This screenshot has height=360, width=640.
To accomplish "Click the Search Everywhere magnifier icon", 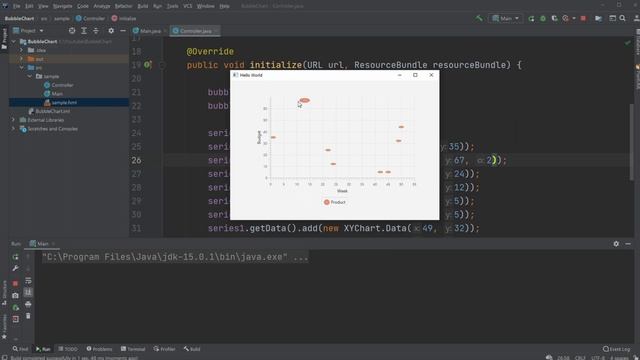I will pos(622,18).
